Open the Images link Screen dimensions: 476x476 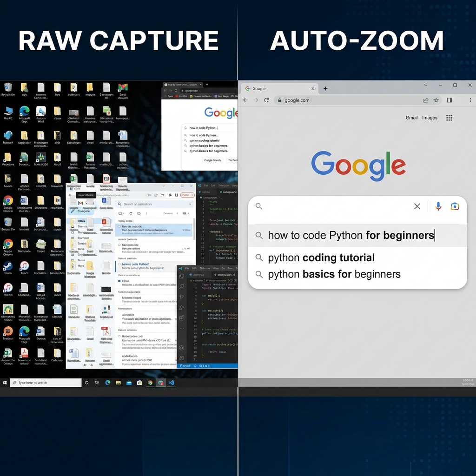coord(430,118)
